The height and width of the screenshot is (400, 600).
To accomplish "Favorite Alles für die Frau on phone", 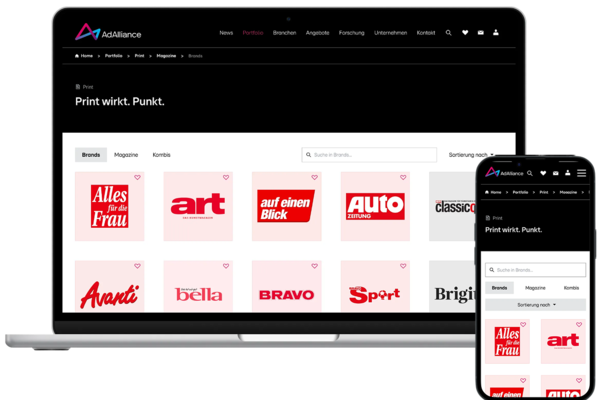I will pos(523,325).
